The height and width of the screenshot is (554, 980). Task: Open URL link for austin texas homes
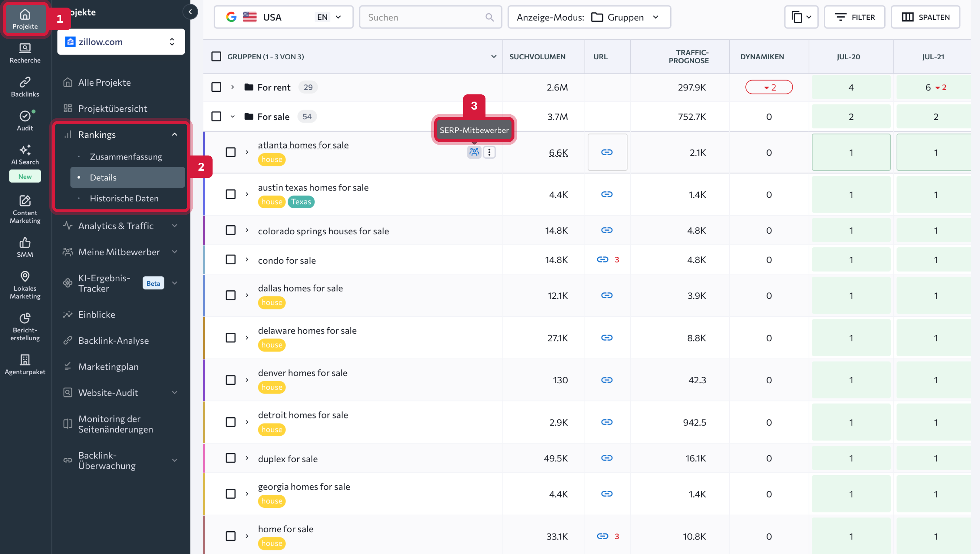pos(607,195)
